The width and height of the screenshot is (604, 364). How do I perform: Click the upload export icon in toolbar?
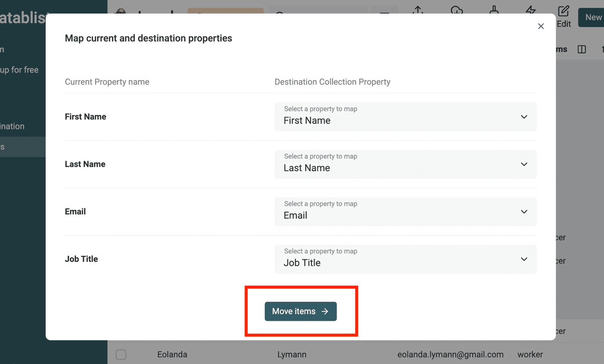417,11
